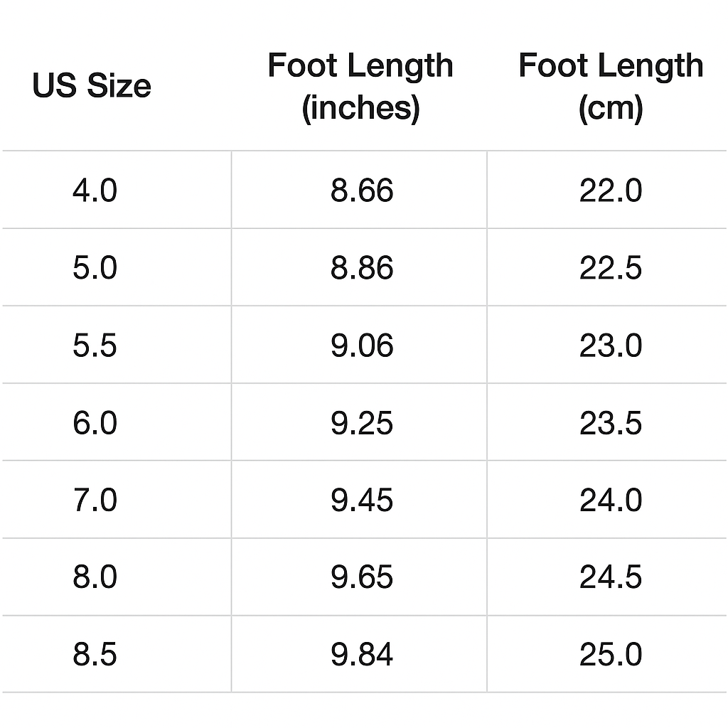Click the US size 7.0 cell
The image size is (728, 728).
95,500
